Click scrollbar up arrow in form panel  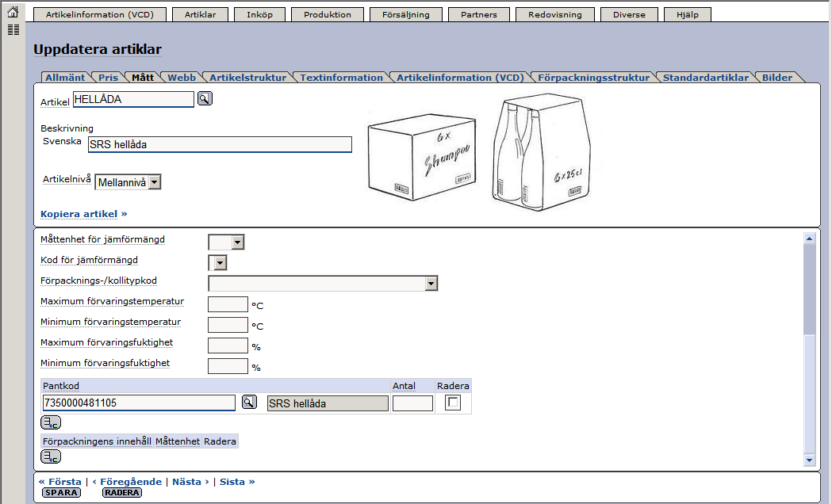click(809, 239)
